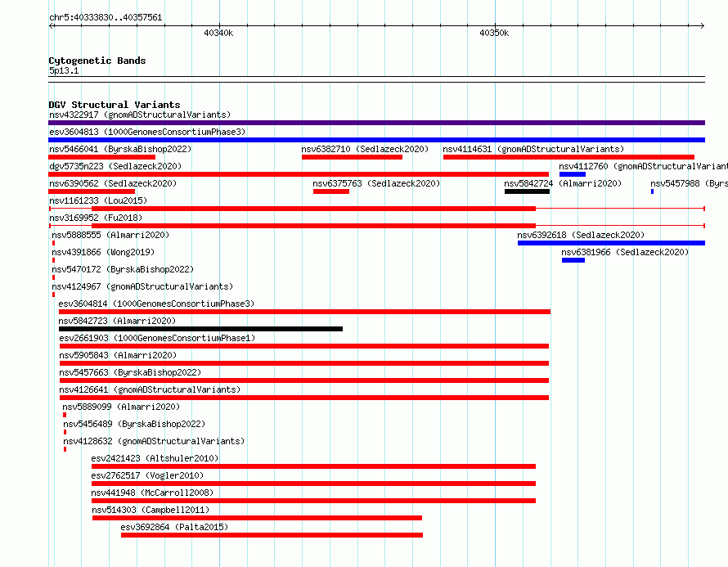This screenshot has height=567, width=728.
Task: Open nsv5888555 Almarri2020 label
Action: point(110,235)
